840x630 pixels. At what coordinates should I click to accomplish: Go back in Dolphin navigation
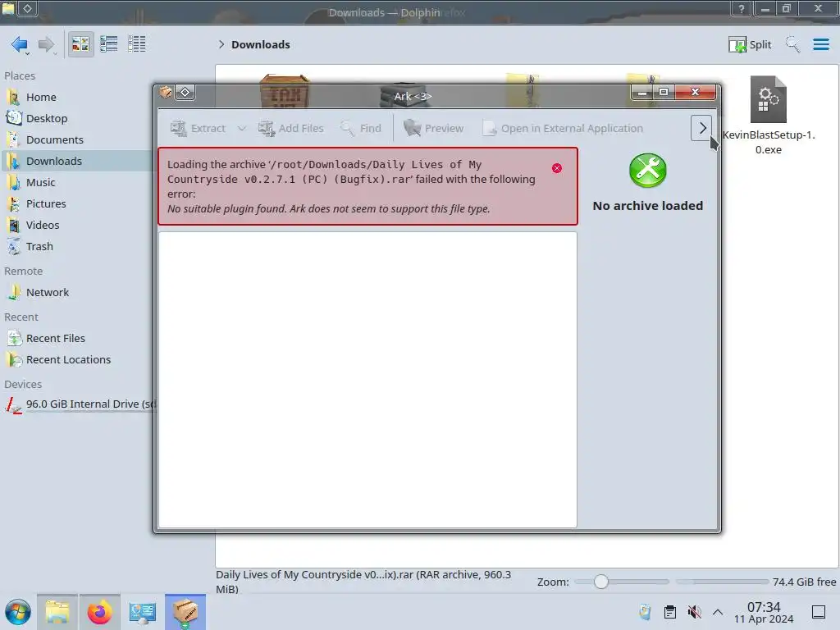click(19, 44)
